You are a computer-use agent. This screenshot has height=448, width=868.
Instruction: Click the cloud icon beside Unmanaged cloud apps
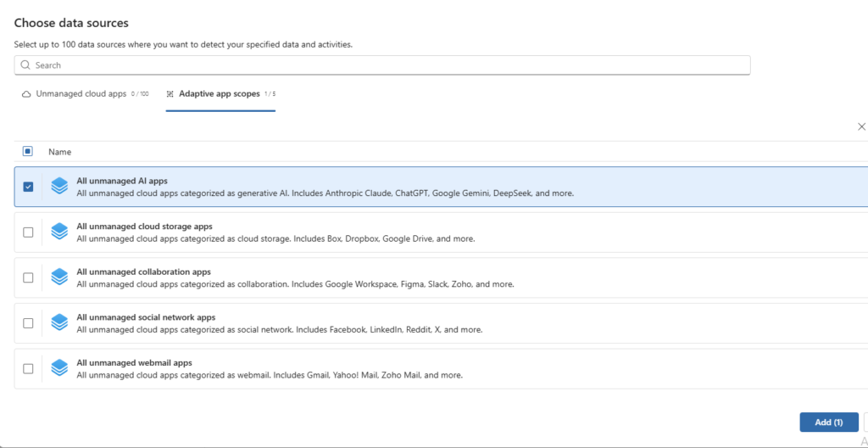click(26, 94)
